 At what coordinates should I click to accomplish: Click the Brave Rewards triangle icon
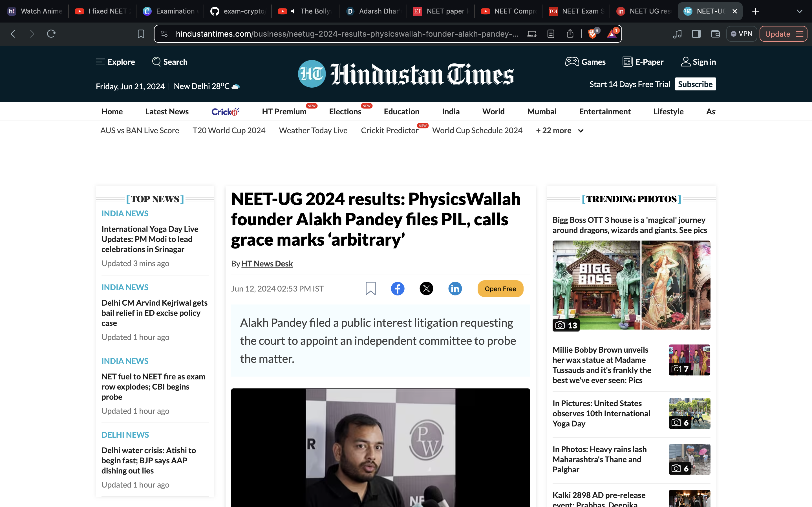pyautogui.click(x=612, y=34)
